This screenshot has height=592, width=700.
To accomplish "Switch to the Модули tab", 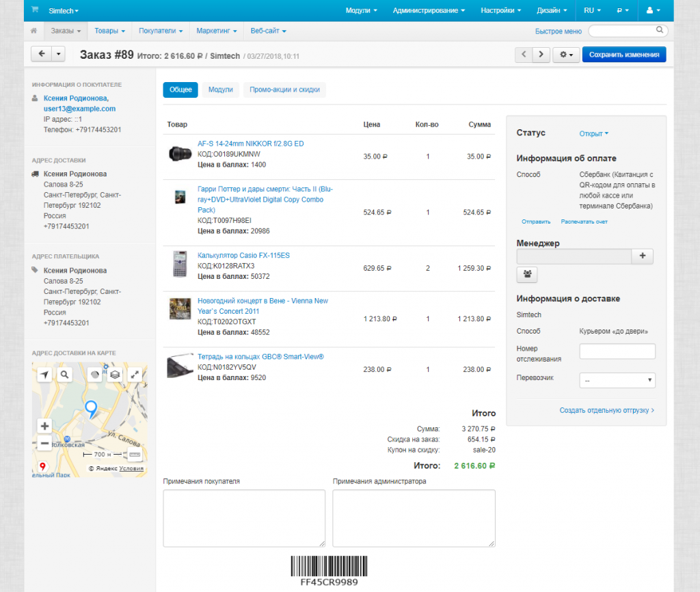I will [x=221, y=90].
